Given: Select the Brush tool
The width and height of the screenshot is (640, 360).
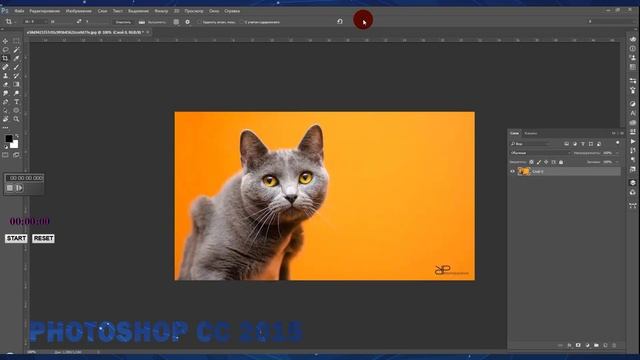Looking at the screenshot, I should [x=16, y=67].
